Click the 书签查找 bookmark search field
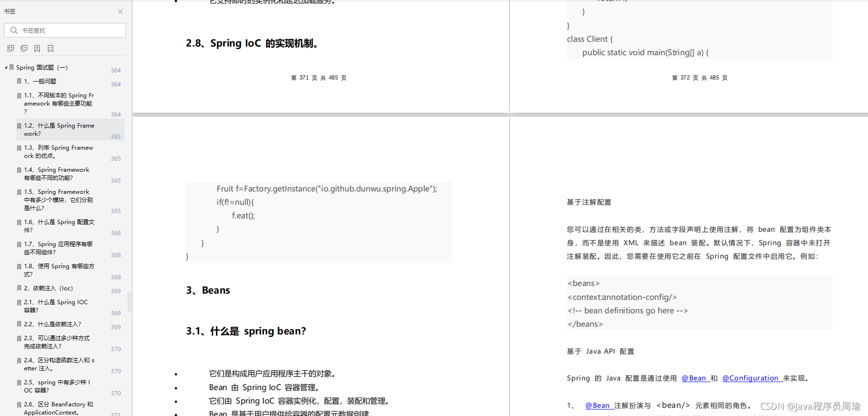This screenshot has height=416, width=868. tap(65, 30)
